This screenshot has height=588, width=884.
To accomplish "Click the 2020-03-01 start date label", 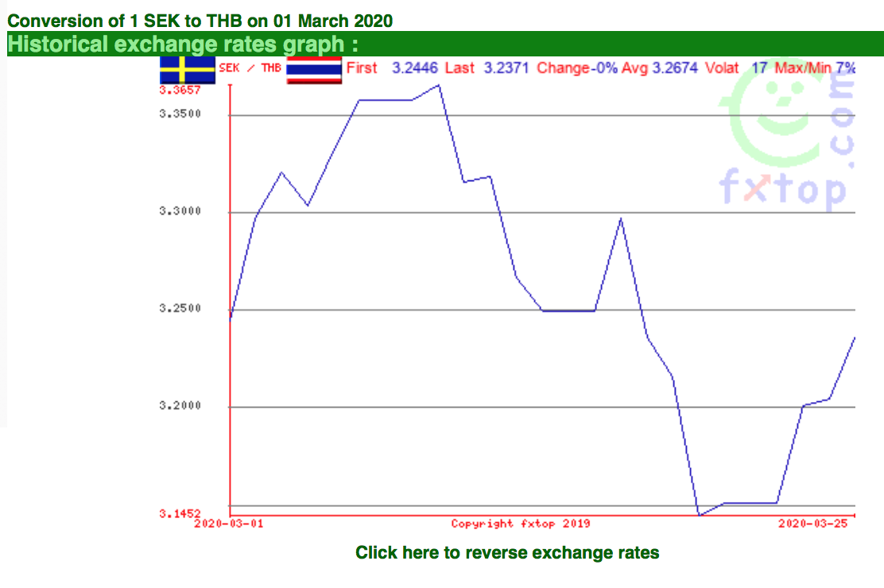I will tap(228, 524).
